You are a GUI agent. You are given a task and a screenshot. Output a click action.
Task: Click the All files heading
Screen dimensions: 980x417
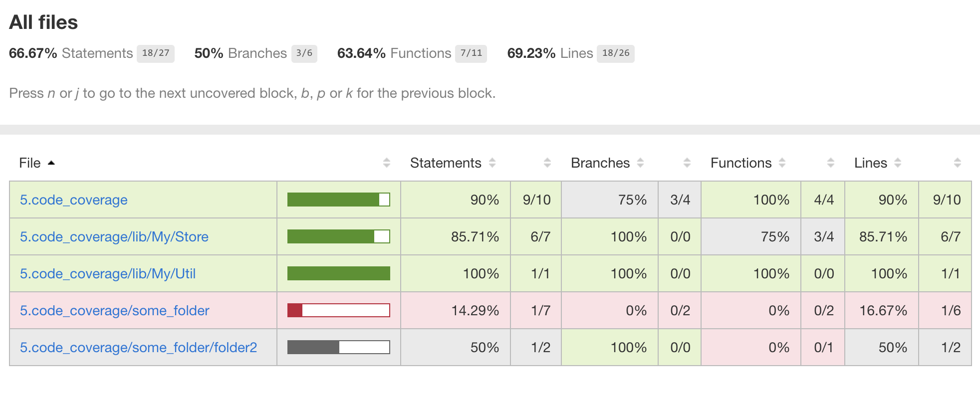43,22
